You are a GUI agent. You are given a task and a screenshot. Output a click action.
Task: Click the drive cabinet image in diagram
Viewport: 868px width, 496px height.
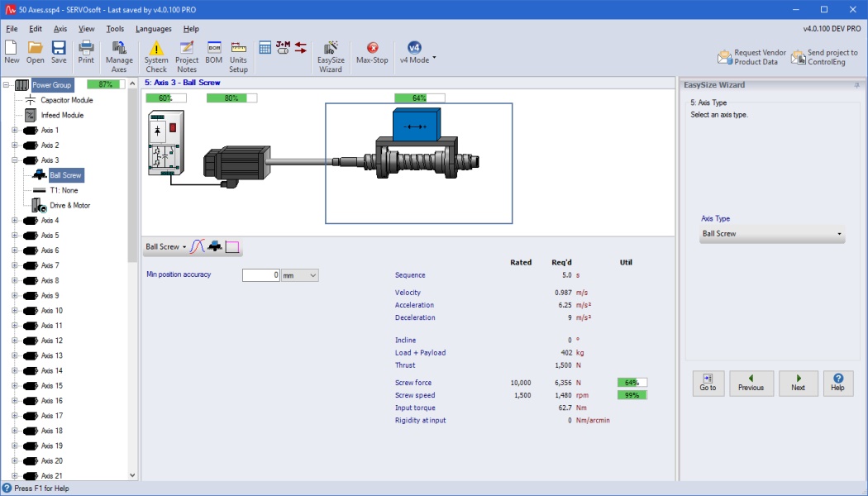(x=164, y=145)
